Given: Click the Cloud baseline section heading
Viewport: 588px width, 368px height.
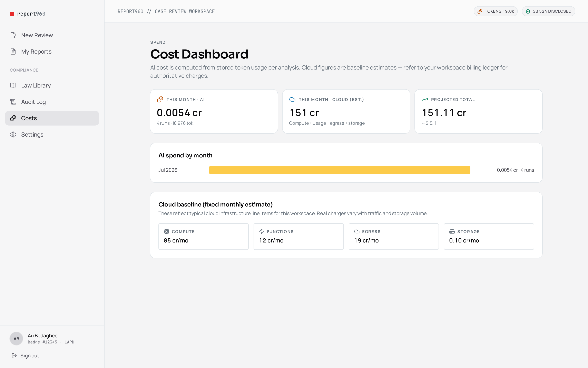Looking at the screenshot, I should click(216, 204).
